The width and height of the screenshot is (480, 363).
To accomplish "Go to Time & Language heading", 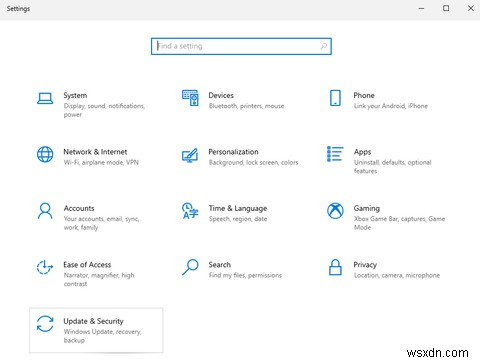I will point(238,208).
